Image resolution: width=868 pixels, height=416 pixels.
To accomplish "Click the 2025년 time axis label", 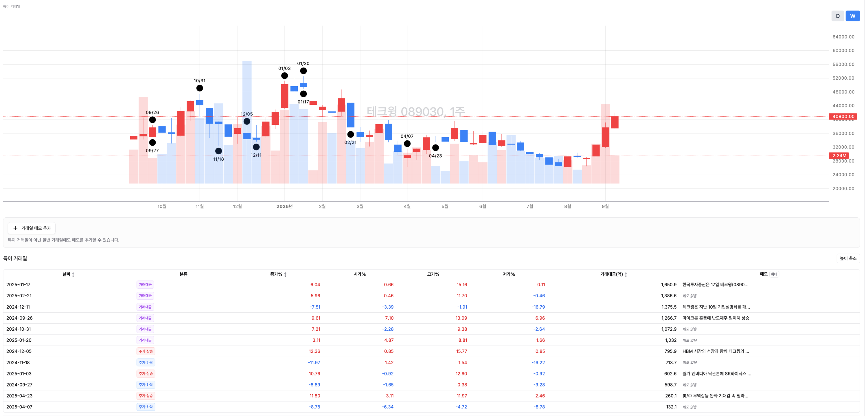I will pyautogui.click(x=284, y=206).
